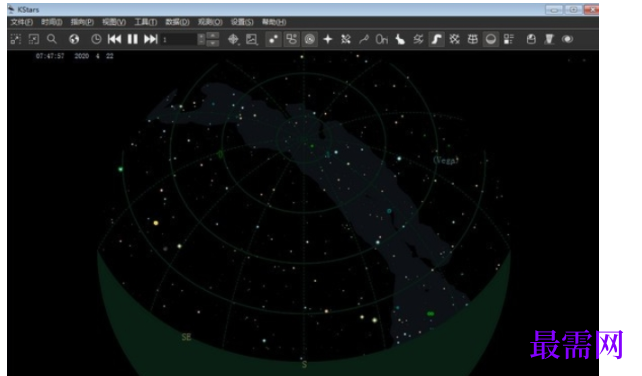Image resolution: width=642 pixels, height=376 pixels.
Task: Open the 文件(F) menu
Action: click(21, 22)
